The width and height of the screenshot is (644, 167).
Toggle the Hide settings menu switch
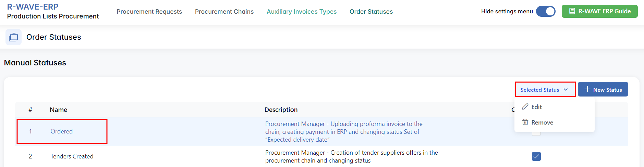click(546, 11)
